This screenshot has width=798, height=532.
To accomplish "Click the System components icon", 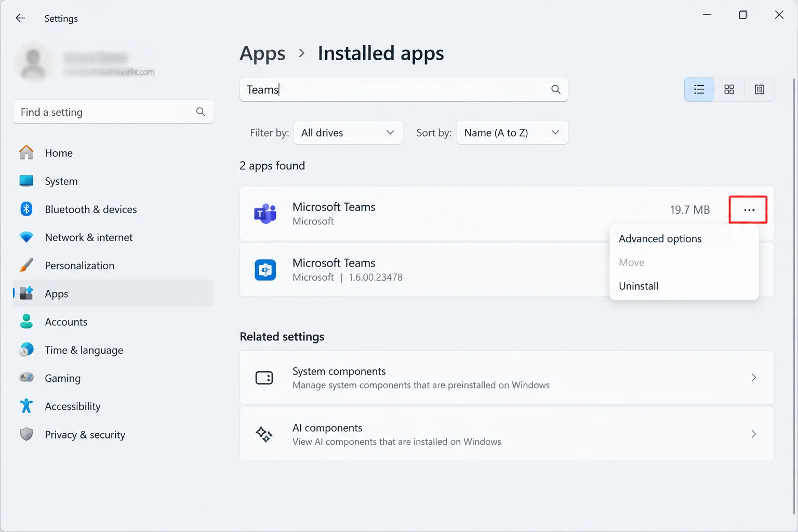I will [x=264, y=378].
